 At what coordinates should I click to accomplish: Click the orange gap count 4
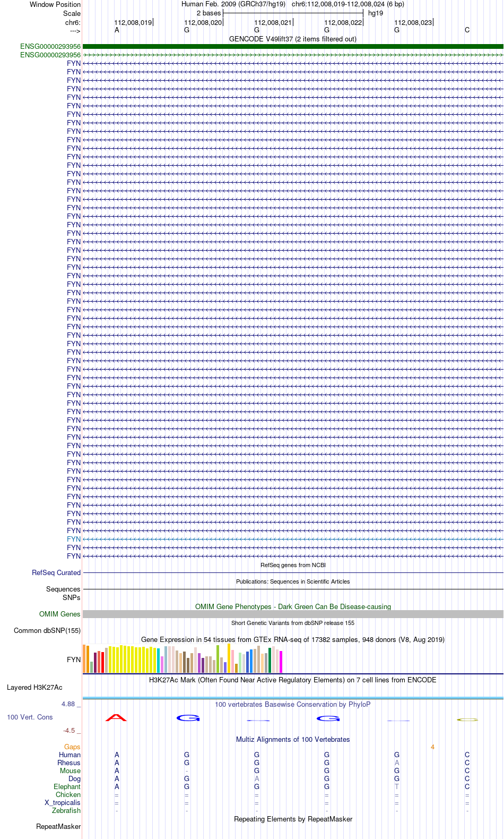[432, 747]
